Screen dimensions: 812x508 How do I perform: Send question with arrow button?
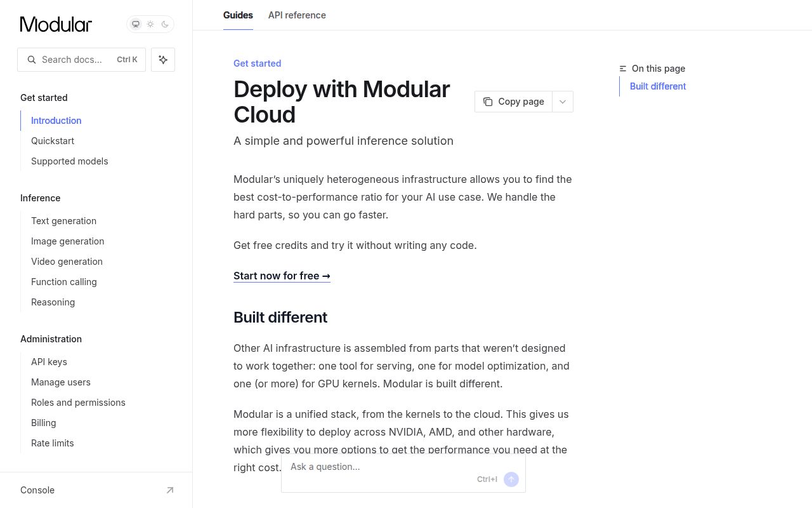pyautogui.click(x=511, y=479)
